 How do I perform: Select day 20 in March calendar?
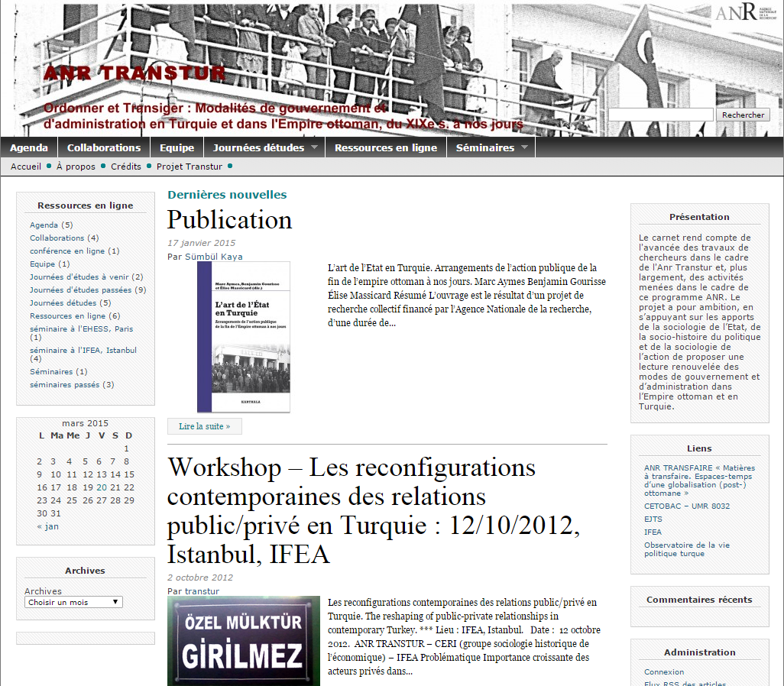[x=102, y=487]
